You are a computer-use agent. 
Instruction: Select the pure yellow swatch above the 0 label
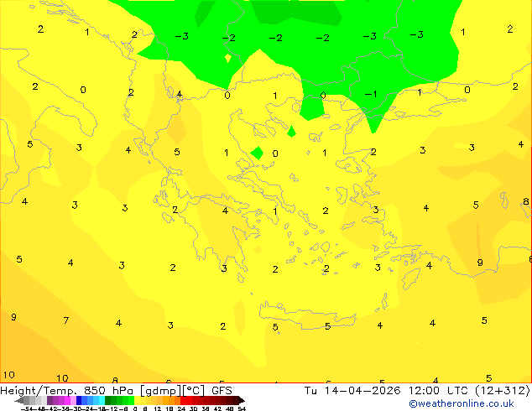click(x=137, y=400)
